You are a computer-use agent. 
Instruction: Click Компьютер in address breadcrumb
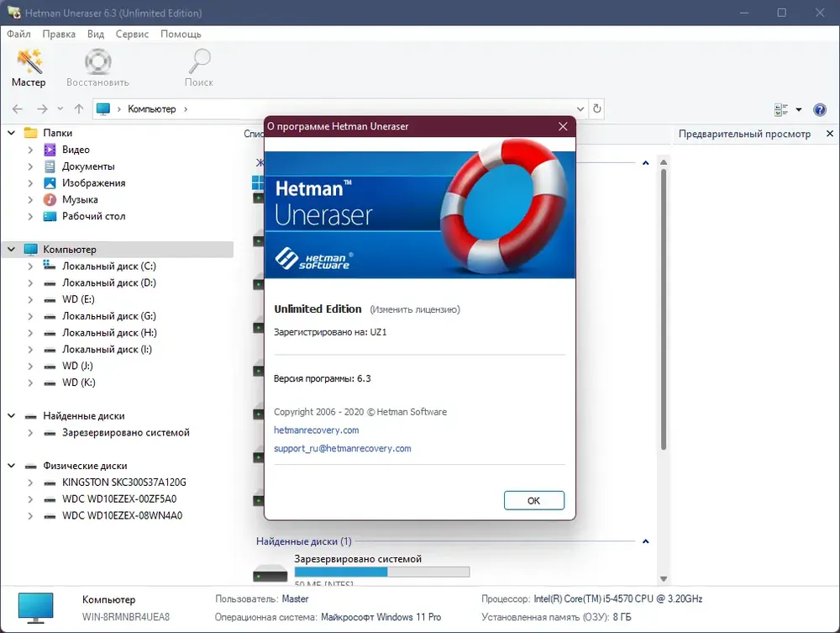[151, 108]
